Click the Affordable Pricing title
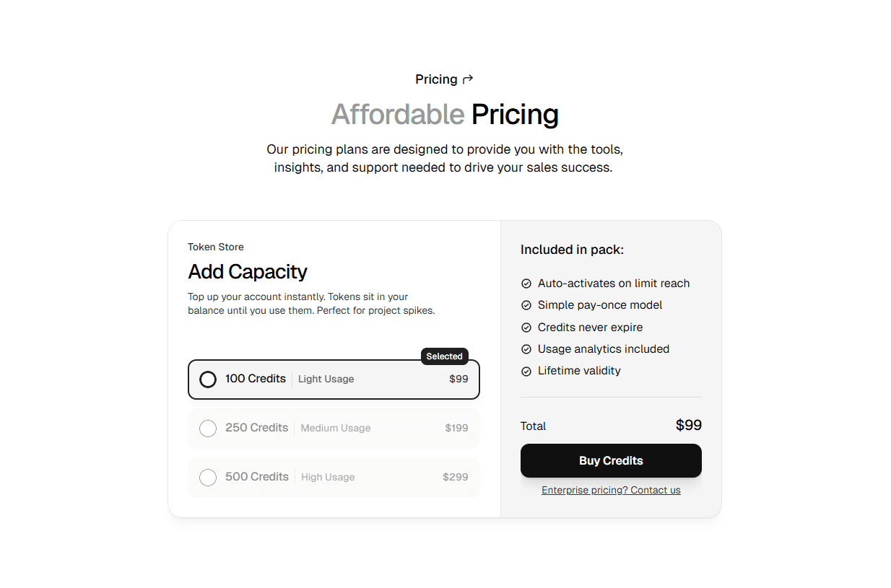The width and height of the screenshot is (891, 588). click(445, 114)
